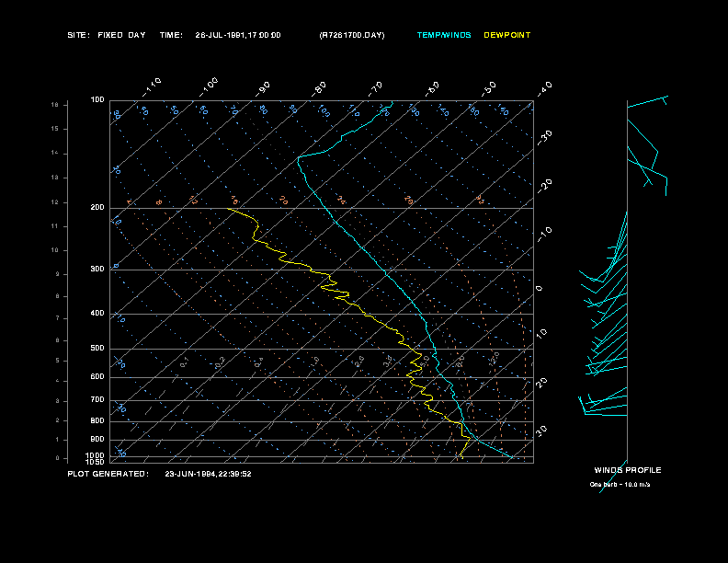728x563 pixels.
Task: Click the 'SITE: FIXED DAY' header text
Action: click(107, 35)
